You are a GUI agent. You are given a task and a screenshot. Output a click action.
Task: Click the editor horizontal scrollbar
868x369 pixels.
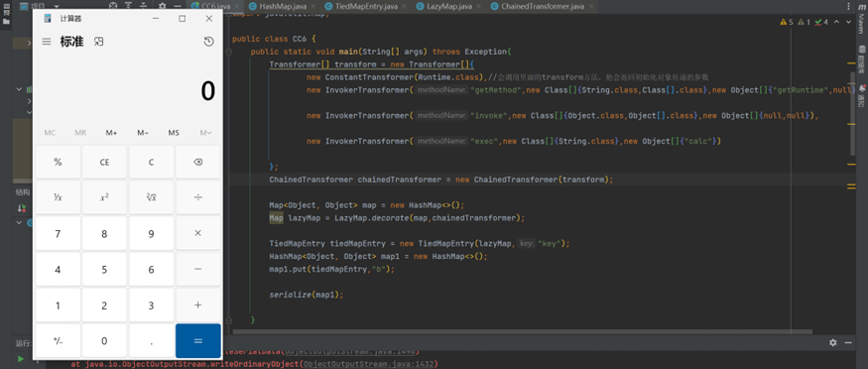click(x=523, y=332)
